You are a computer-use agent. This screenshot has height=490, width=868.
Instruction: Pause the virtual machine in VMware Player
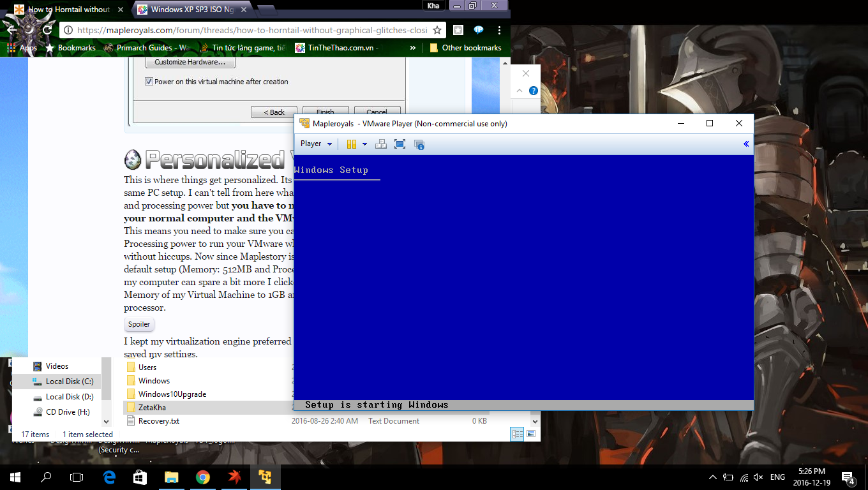click(351, 144)
